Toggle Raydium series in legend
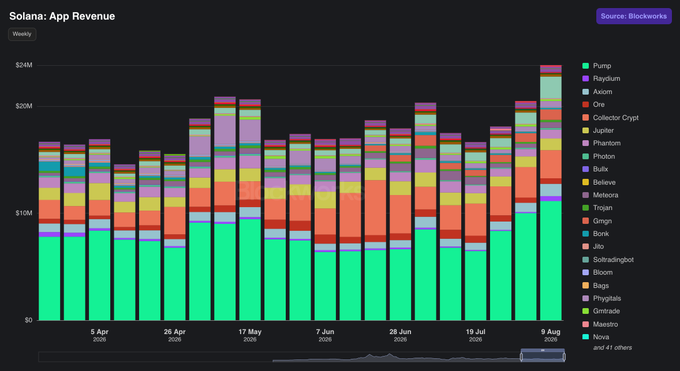 tap(601, 79)
